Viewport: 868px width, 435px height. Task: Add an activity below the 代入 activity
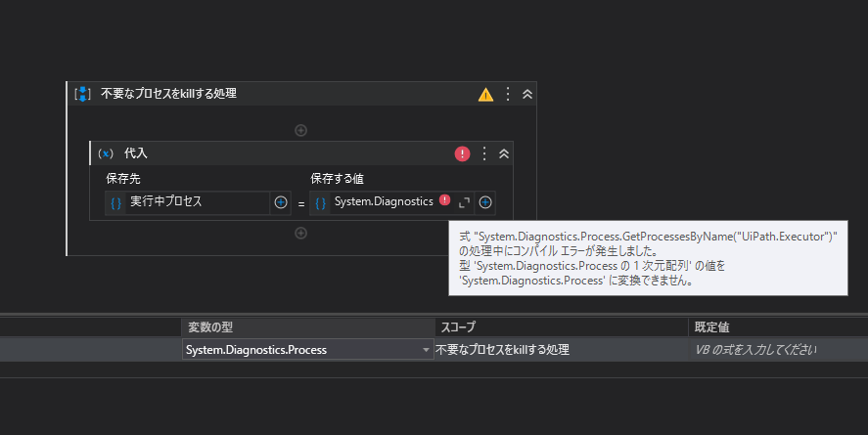pos(300,234)
